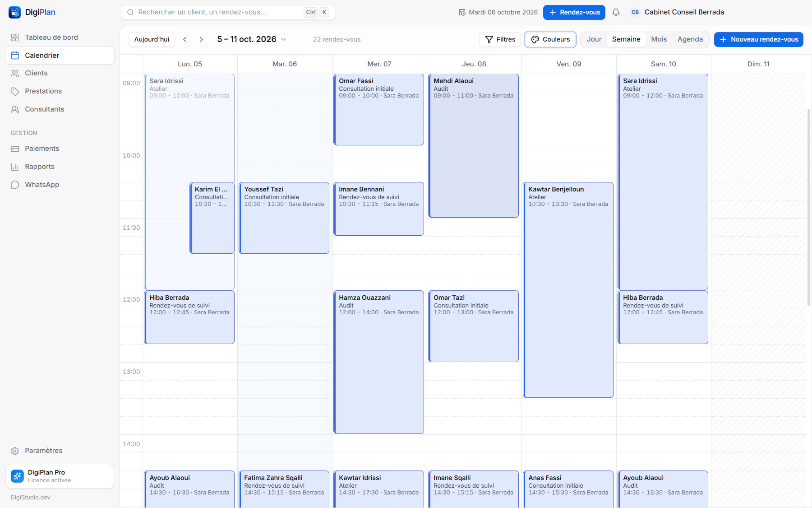This screenshot has width=812, height=508.
Task: Open the Couleurs options
Action: click(550, 39)
